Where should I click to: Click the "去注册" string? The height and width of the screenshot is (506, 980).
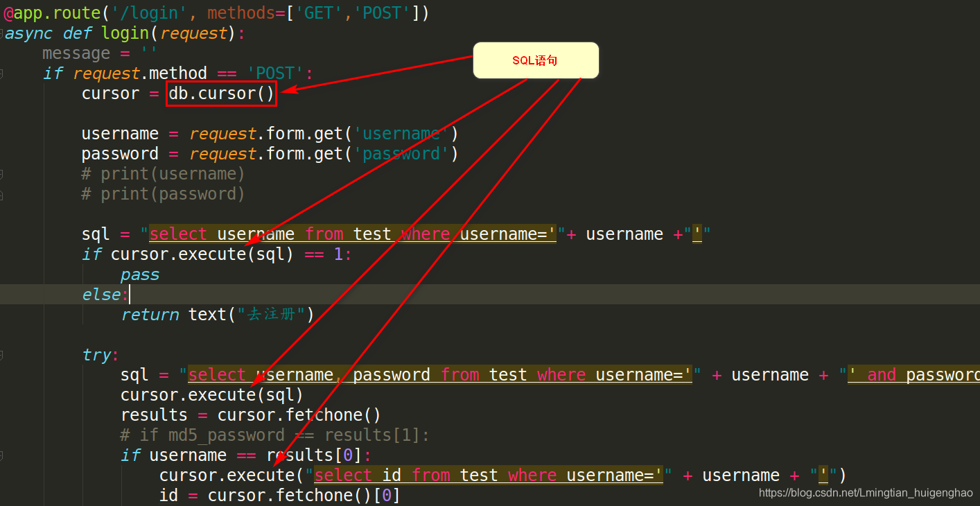click(271, 315)
